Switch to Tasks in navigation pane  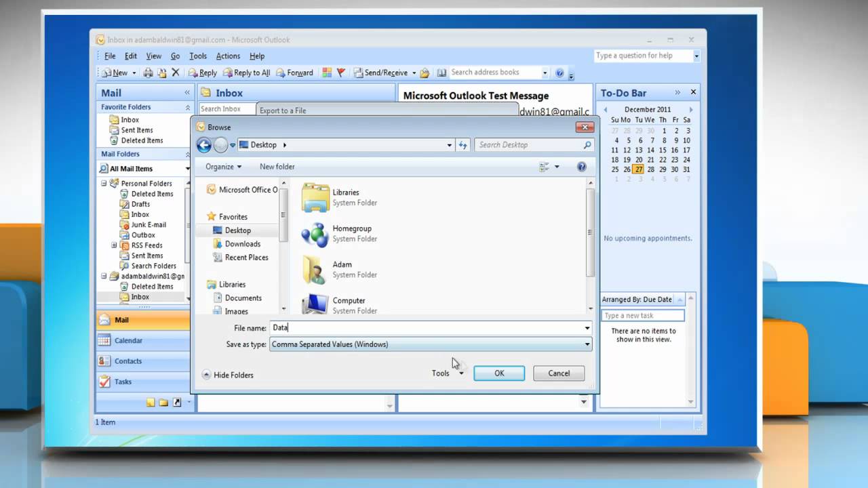[x=143, y=382]
